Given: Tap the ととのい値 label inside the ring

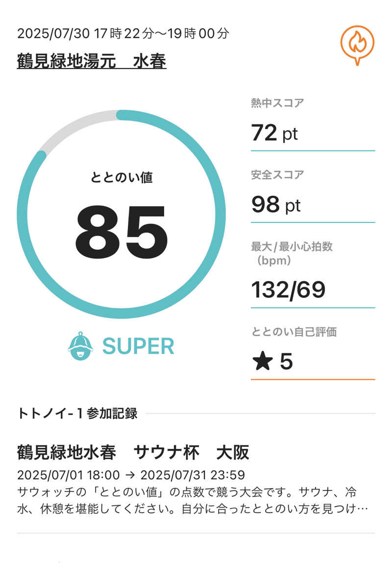Looking at the screenshot, I should [122, 177].
